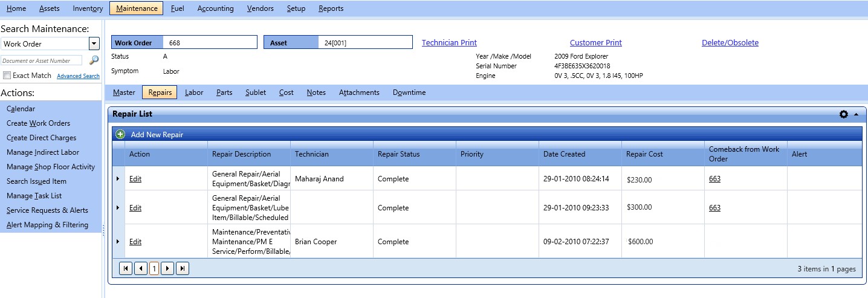Expand the second repair row without technician
This screenshot has width=868, height=298.
tap(118, 208)
